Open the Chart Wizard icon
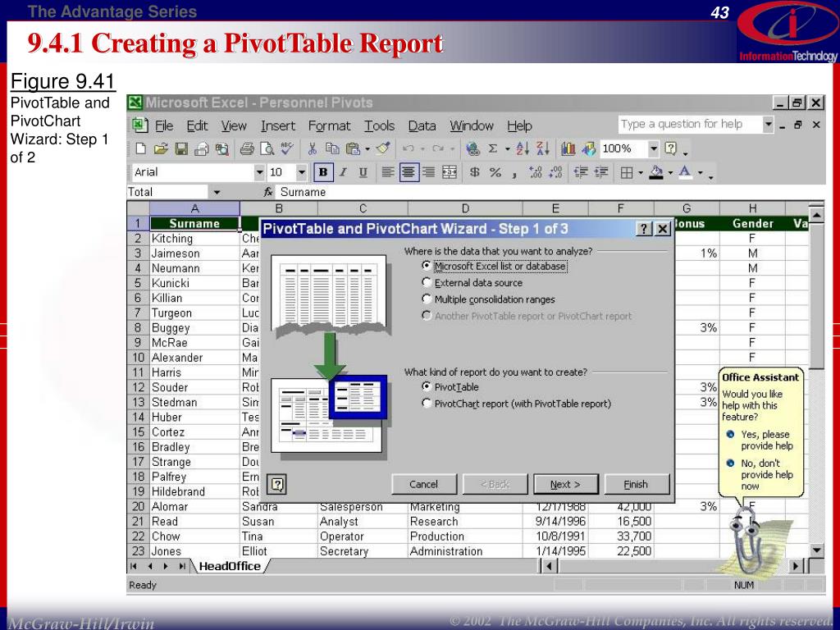 [x=568, y=149]
